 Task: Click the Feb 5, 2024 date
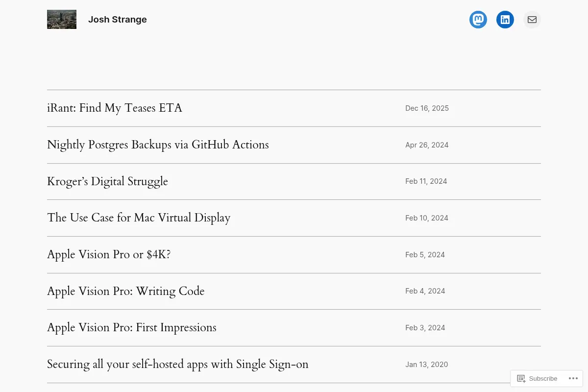[425, 255]
